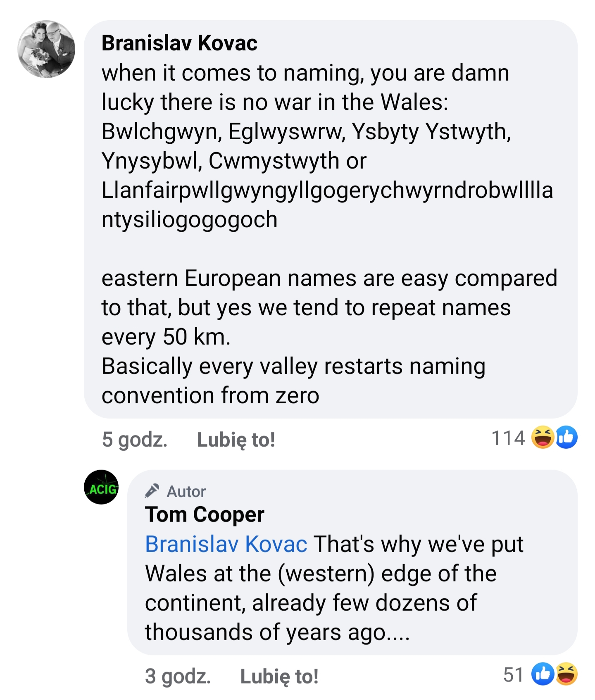Open the "3 godz." timestamp of the reply
The image size is (595, 700).
(x=178, y=676)
